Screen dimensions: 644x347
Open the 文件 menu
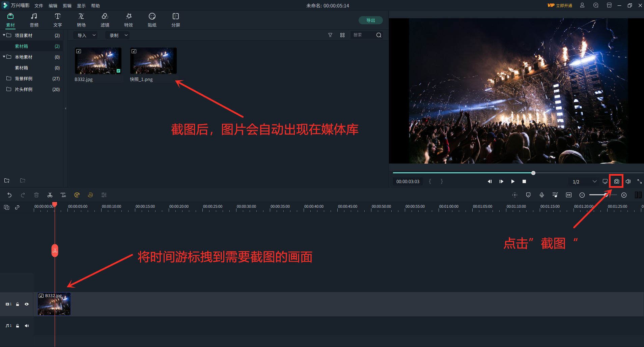(x=38, y=5)
